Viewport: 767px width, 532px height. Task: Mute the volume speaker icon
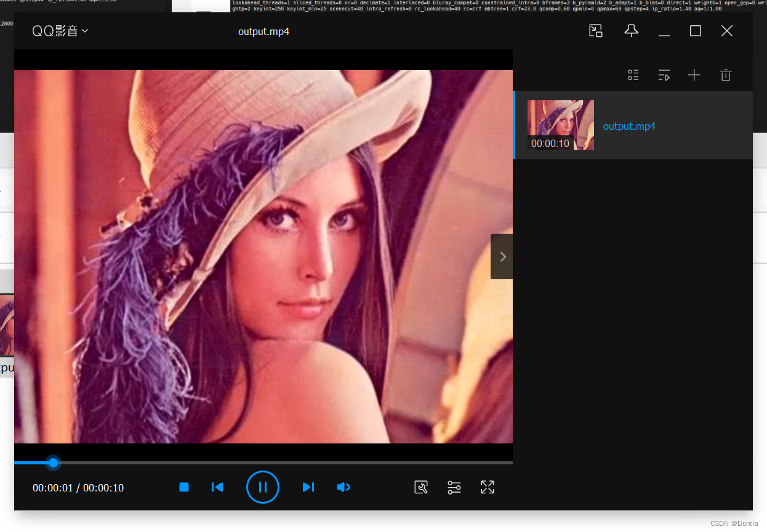[343, 487]
